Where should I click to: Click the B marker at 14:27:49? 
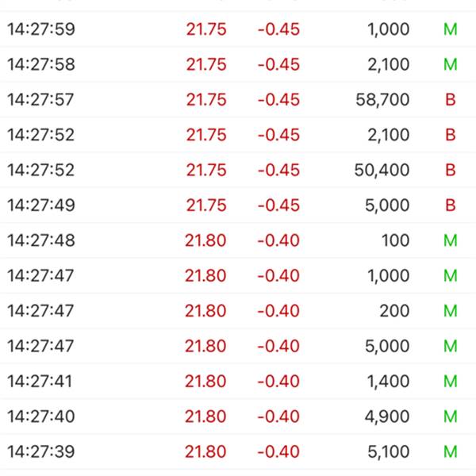click(451, 205)
